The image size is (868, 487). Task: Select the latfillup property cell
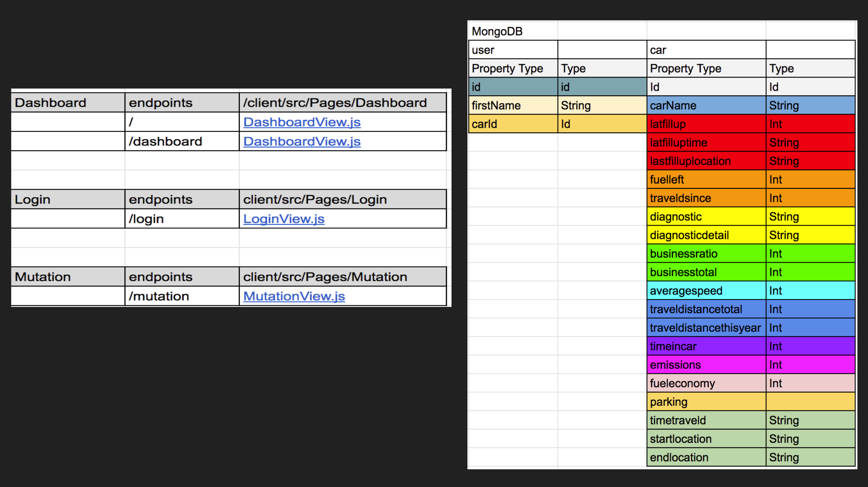(x=706, y=124)
